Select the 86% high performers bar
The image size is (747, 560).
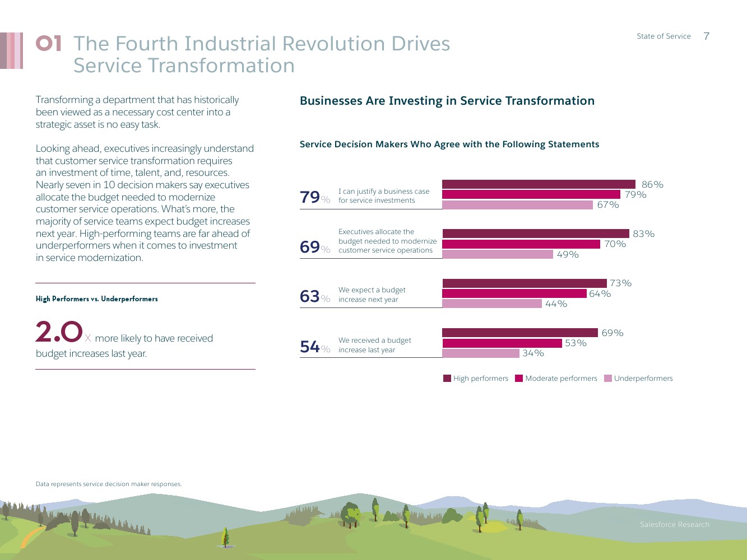coord(539,184)
